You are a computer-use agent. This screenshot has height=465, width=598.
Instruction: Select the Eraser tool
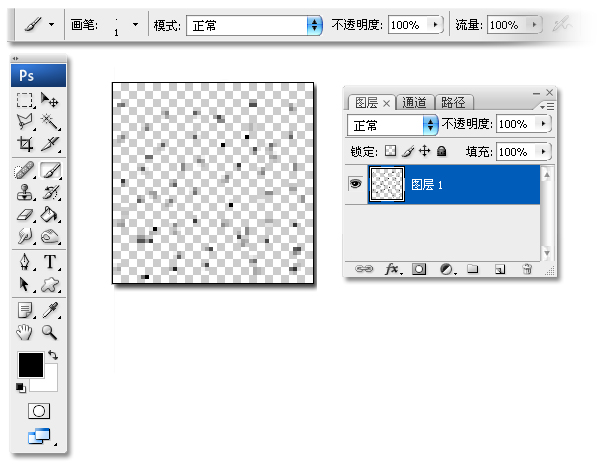(25, 214)
